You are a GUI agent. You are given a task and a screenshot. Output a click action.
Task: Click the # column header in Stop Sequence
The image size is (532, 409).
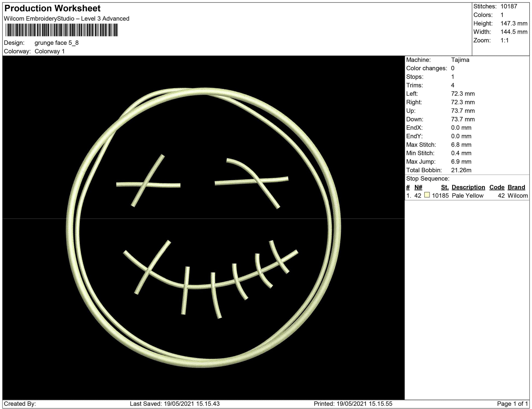coord(408,187)
